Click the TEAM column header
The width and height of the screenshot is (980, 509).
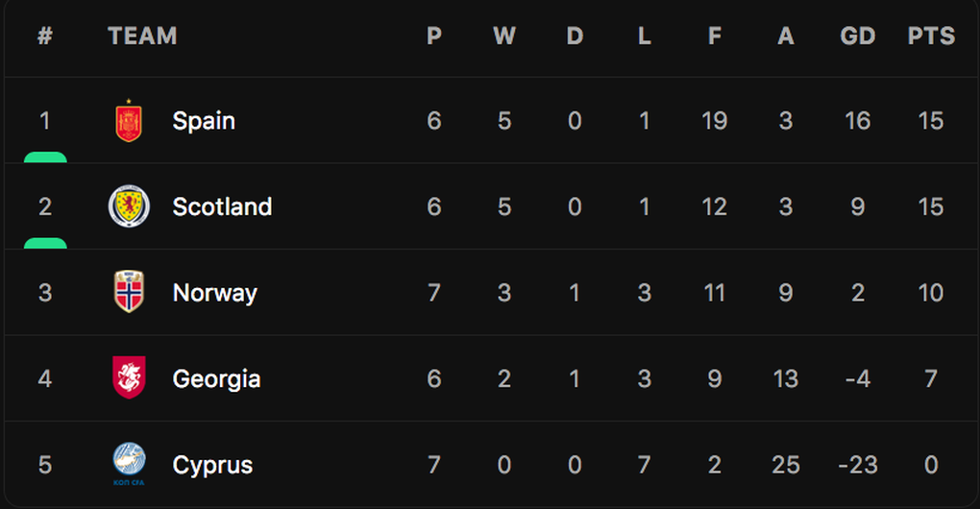tap(142, 36)
